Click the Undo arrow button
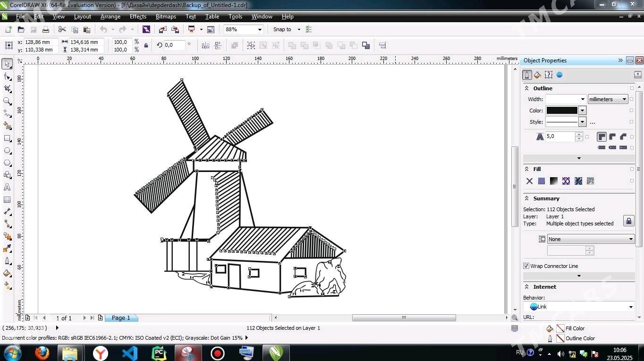Screen dimensions: 644x361 pyautogui.click(x=103, y=29)
